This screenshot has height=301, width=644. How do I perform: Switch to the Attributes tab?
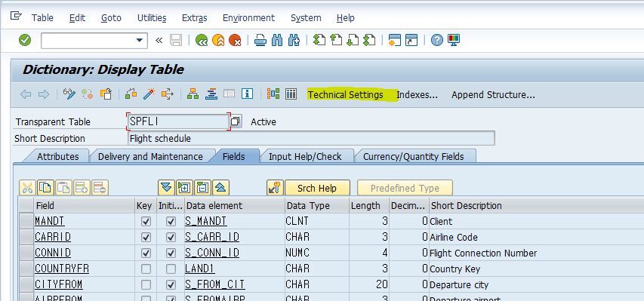pos(58,156)
